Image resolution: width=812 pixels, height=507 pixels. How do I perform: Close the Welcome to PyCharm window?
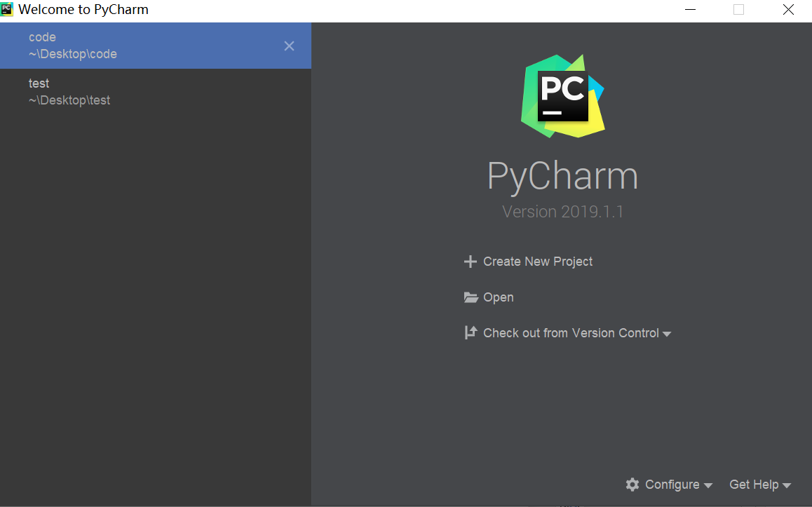[788, 9]
